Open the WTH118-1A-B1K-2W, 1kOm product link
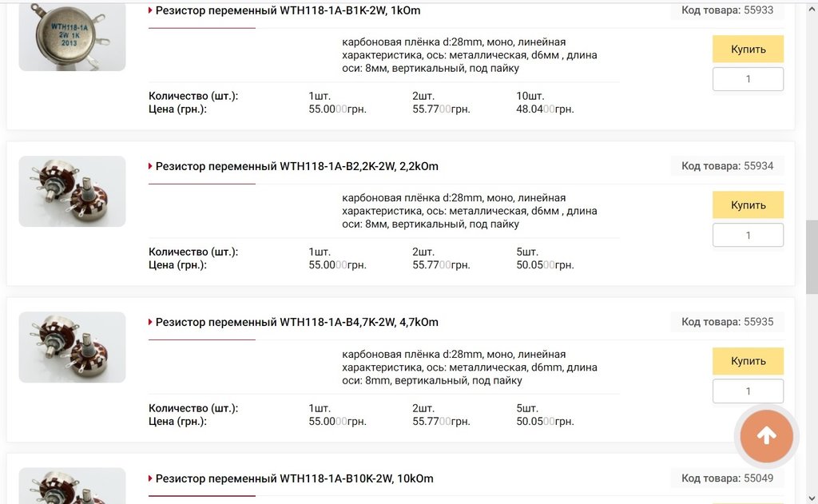818x504 pixels. point(288,10)
